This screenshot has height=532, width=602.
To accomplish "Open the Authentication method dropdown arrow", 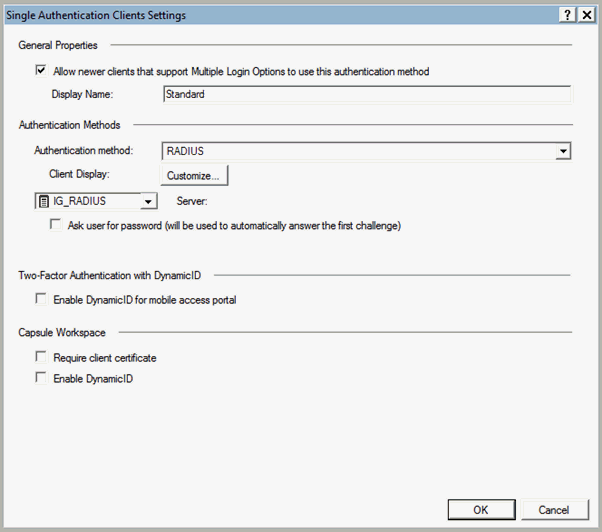I will [x=563, y=152].
